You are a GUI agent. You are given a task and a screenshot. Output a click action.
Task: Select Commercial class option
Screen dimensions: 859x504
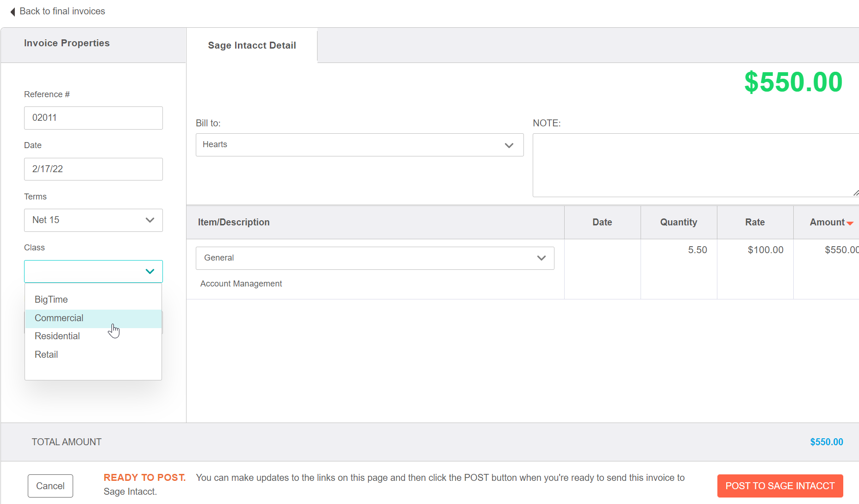click(x=93, y=318)
